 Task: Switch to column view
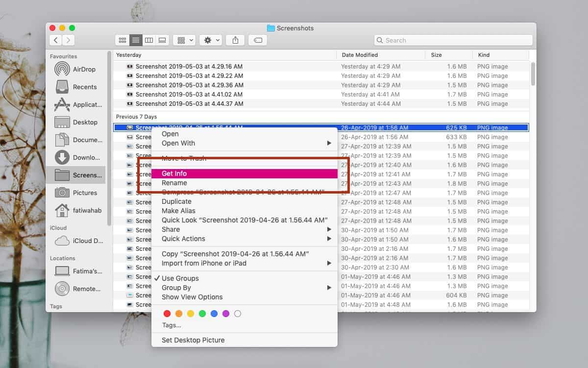[149, 40]
